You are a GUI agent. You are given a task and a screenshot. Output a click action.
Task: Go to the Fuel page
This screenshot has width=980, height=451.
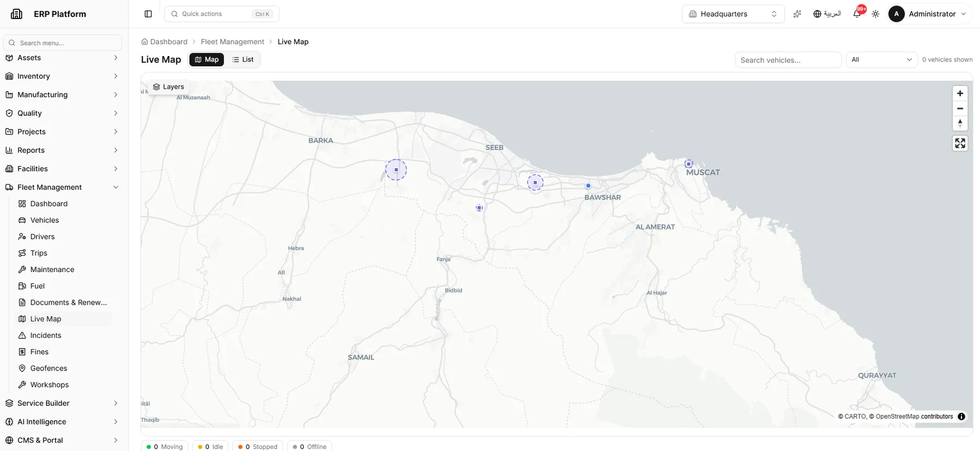[64, 286]
